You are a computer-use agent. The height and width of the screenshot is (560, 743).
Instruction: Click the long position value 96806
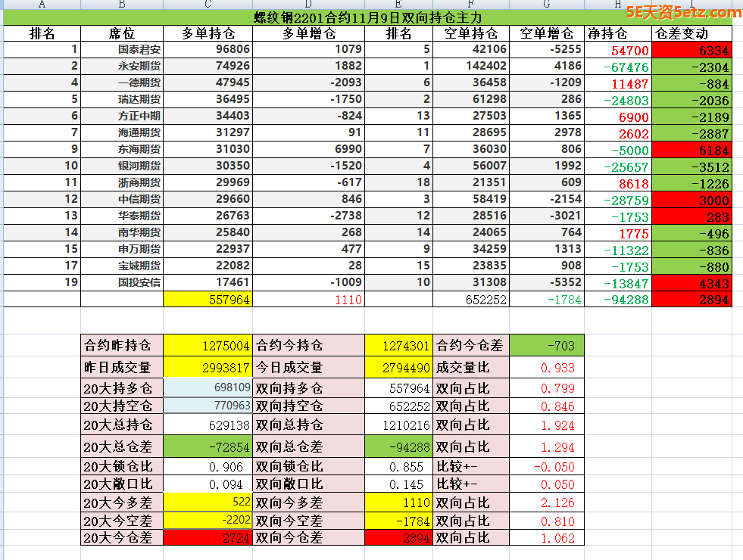(208, 50)
